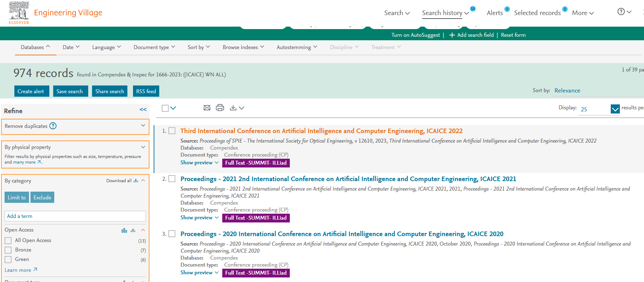The height and width of the screenshot is (282, 644).
Task: Open the Browse indexes tab
Action: (x=243, y=47)
